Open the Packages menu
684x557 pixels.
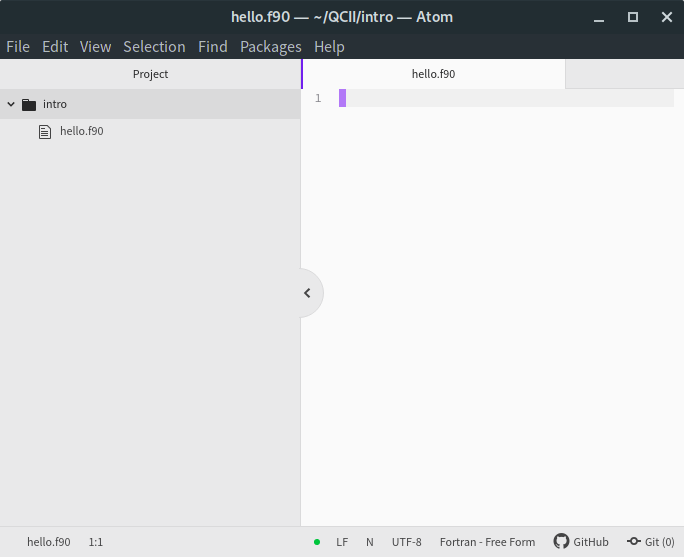pyautogui.click(x=270, y=47)
